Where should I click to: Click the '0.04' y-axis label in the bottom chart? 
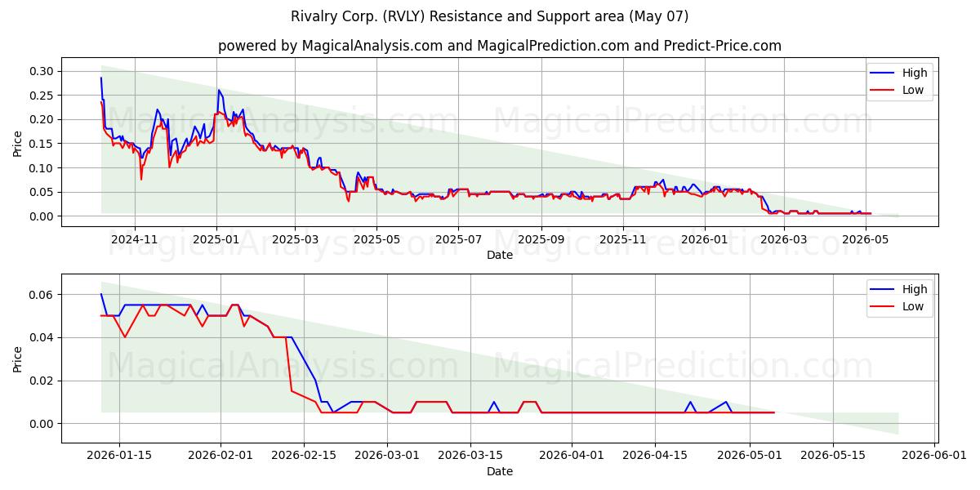pyautogui.click(x=42, y=337)
